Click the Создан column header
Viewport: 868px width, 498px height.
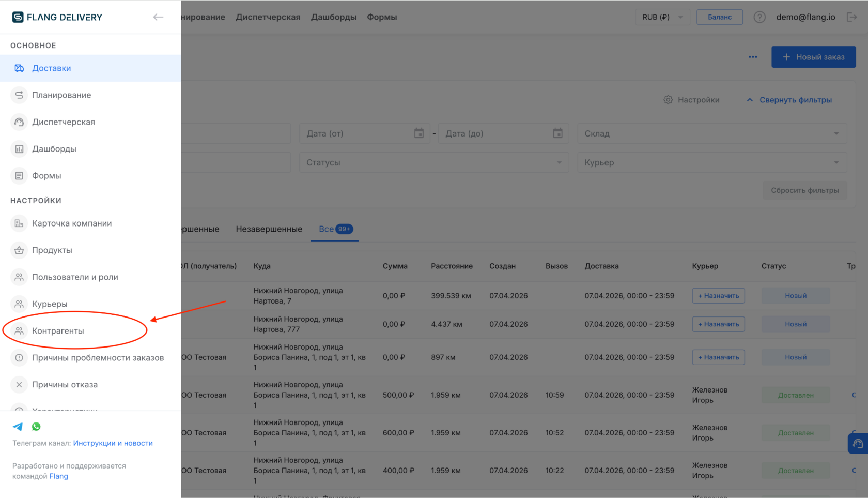(x=503, y=266)
